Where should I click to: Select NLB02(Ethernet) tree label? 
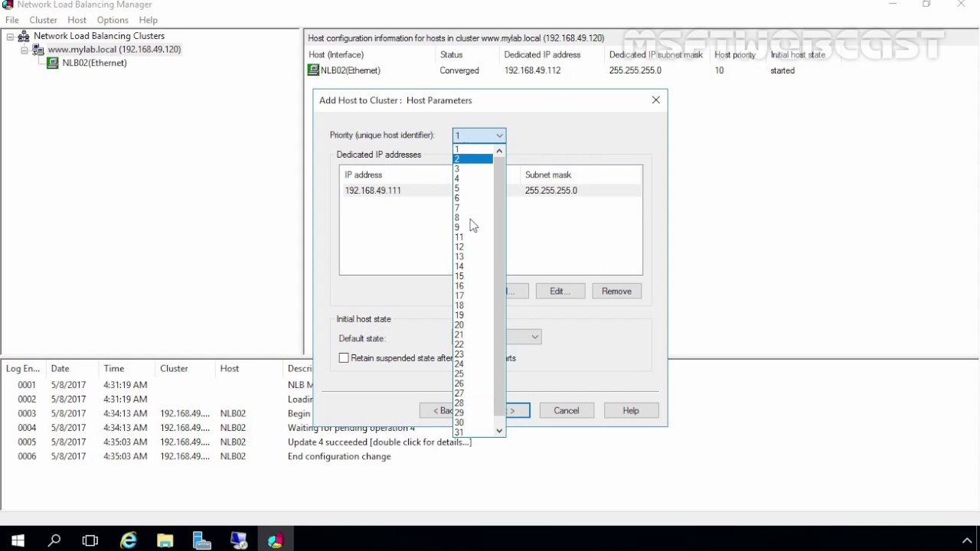click(x=94, y=64)
